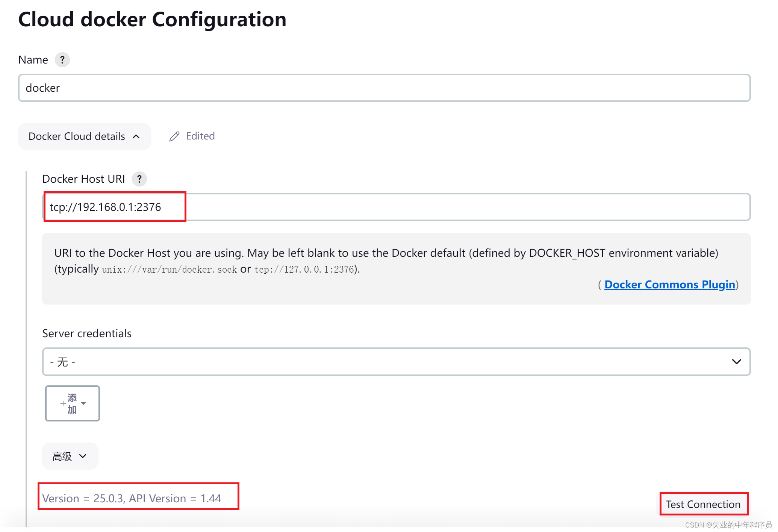
Task: Click the 'Edited' label next to Docker Cloud details
Action: pos(200,136)
